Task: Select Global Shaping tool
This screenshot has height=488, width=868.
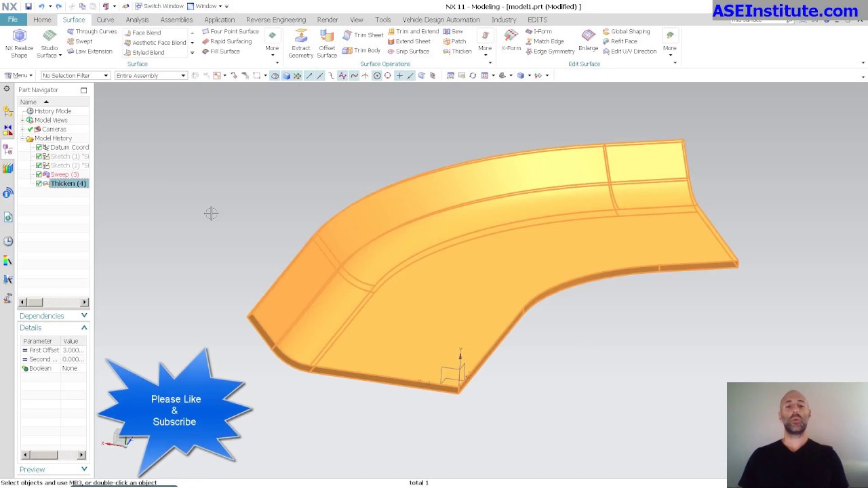Action: click(x=627, y=31)
